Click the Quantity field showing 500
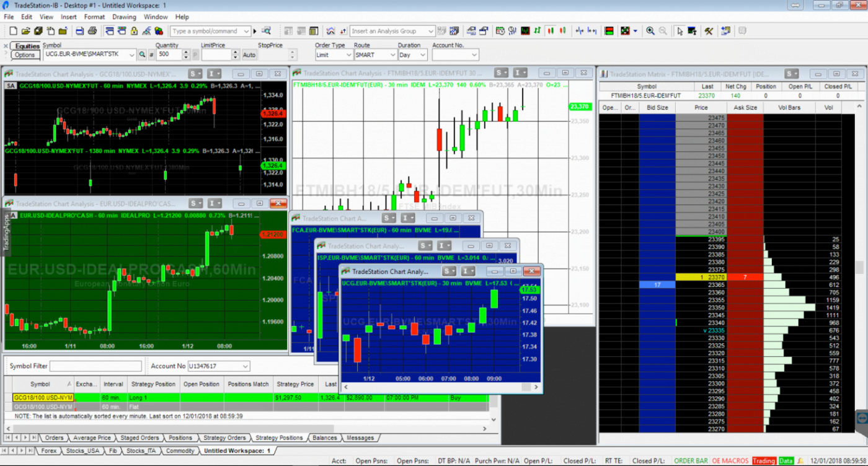The width and height of the screenshot is (868, 466). [x=169, y=55]
